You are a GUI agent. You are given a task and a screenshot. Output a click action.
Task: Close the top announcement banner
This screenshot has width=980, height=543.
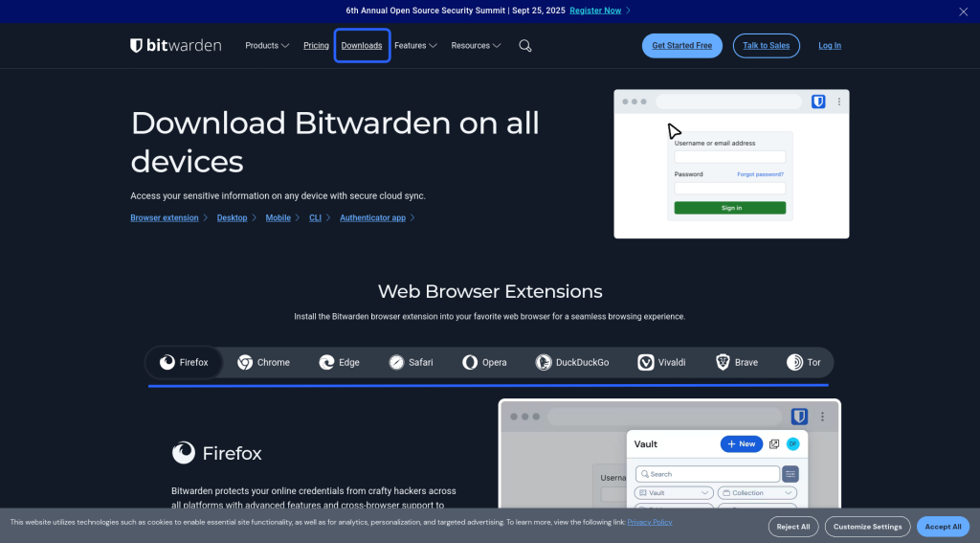[963, 11]
